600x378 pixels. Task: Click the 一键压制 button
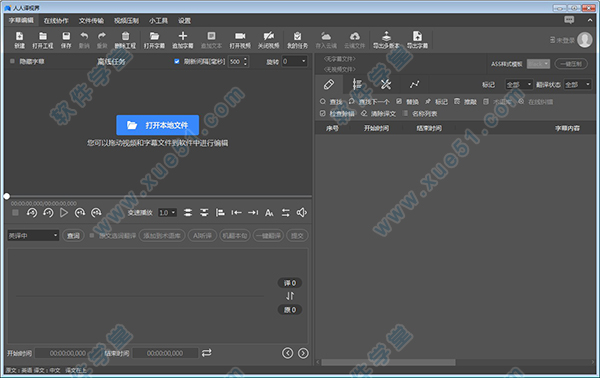coord(571,64)
